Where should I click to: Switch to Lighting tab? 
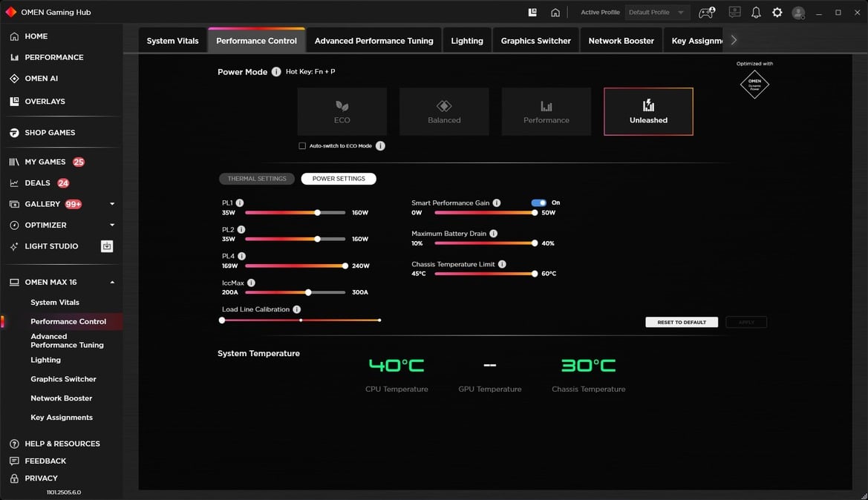coord(466,41)
